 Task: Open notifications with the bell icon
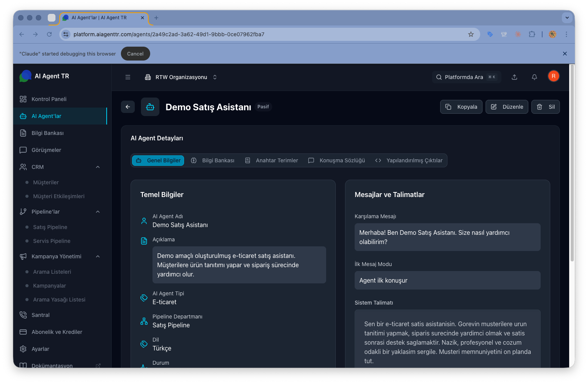point(534,77)
